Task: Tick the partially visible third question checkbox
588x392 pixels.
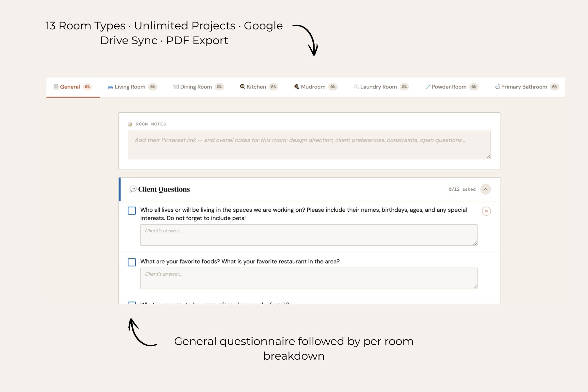Action: pos(132,303)
